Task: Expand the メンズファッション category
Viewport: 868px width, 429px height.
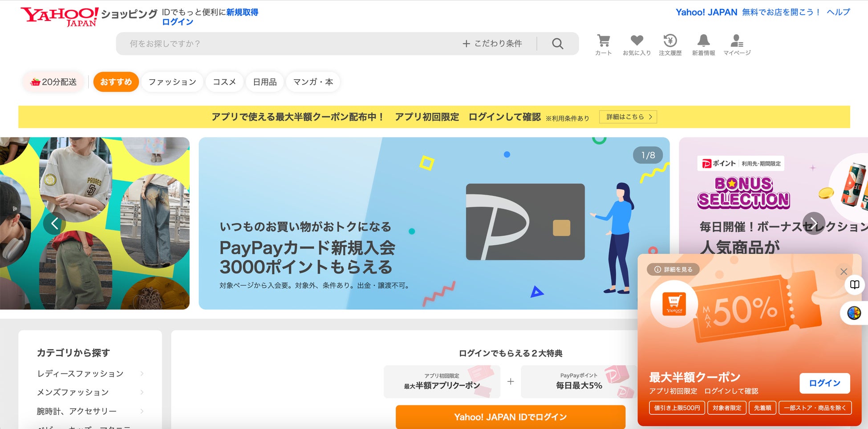Action: [x=90, y=393]
